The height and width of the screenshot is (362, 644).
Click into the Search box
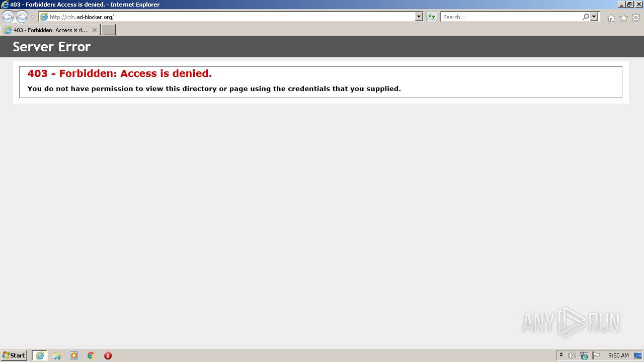pyautogui.click(x=511, y=17)
